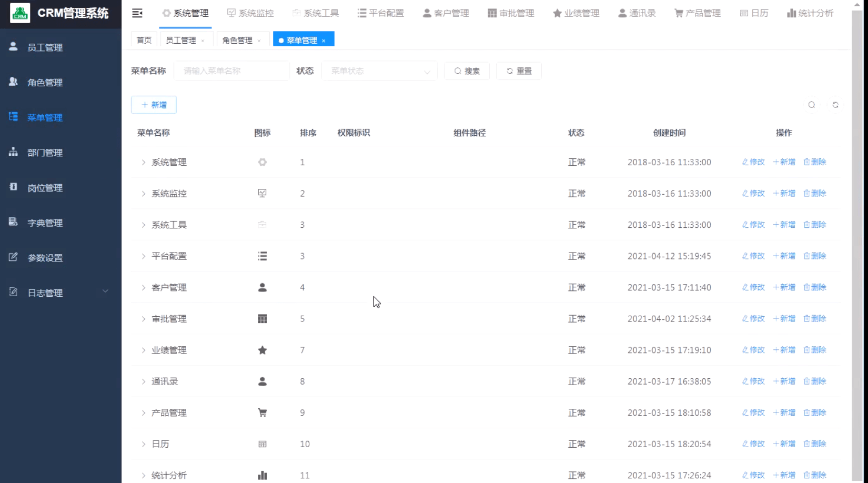Switch to 审批管理 top menu

point(511,13)
